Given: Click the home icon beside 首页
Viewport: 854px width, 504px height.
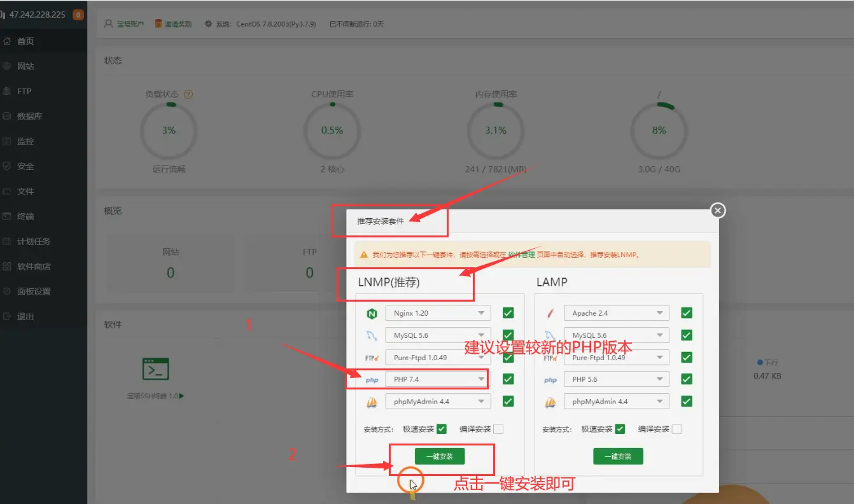Looking at the screenshot, I should pyautogui.click(x=7, y=41).
